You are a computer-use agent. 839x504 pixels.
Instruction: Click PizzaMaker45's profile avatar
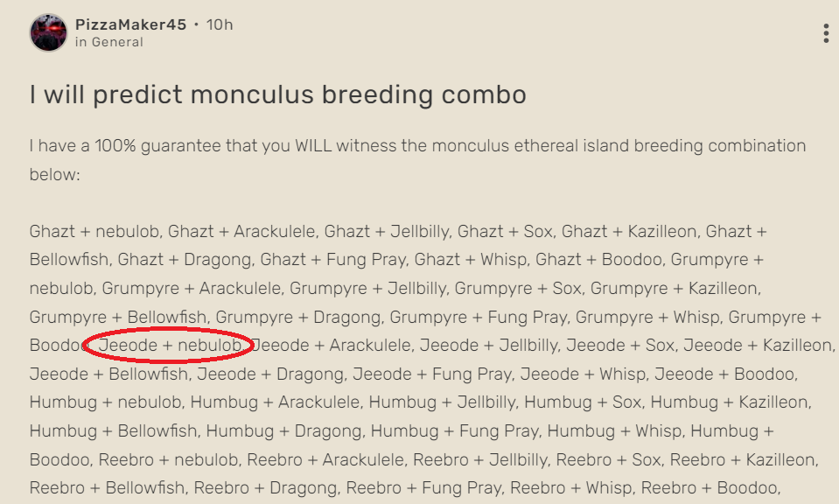(x=48, y=32)
